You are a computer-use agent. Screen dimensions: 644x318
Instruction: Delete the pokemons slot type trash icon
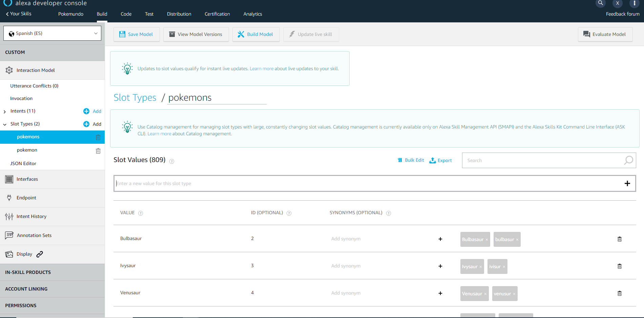(x=98, y=137)
